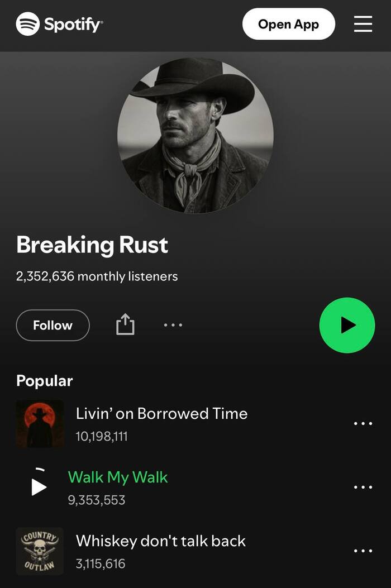The image size is (391, 588).
Task: Click the white play icon beside Walk My Walk
Action: [x=39, y=487]
